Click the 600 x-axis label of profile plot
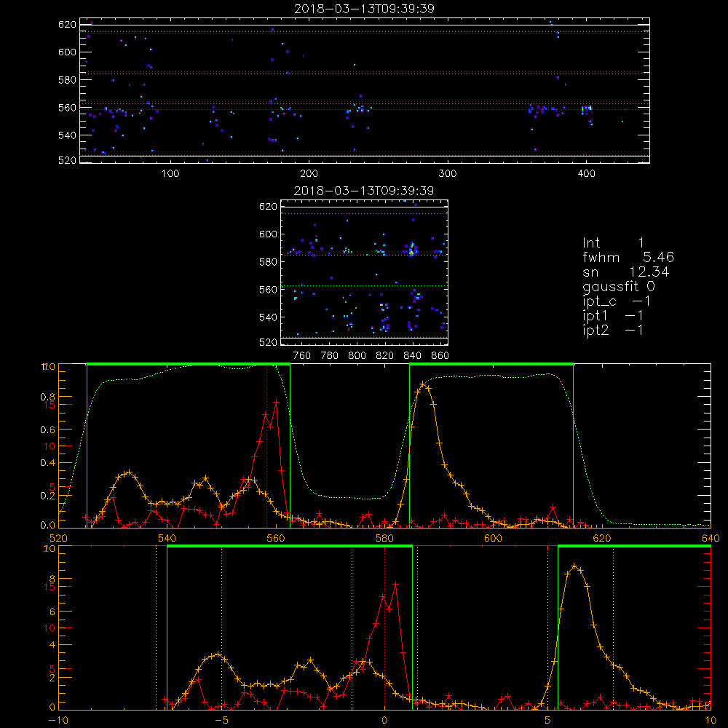 pyautogui.click(x=493, y=538)
